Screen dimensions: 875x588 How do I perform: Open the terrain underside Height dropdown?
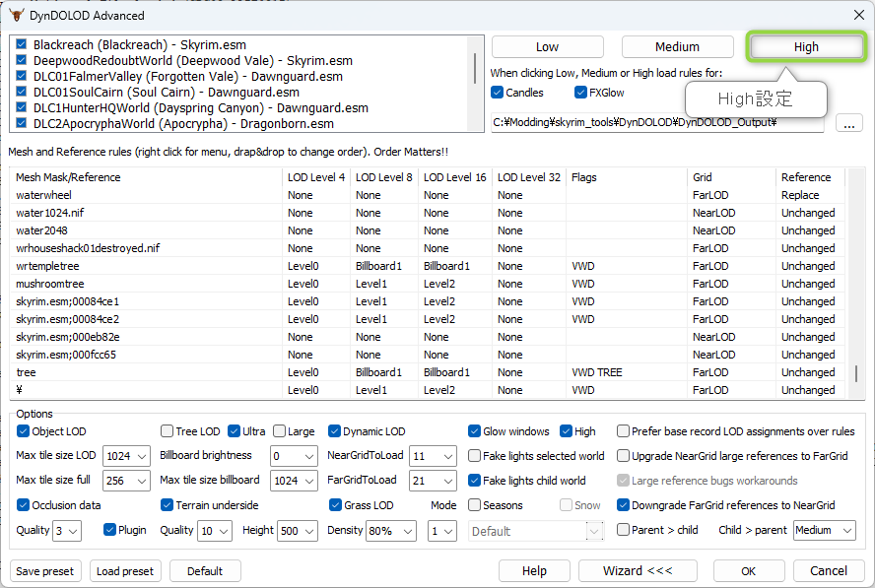[x=298, y=531]
